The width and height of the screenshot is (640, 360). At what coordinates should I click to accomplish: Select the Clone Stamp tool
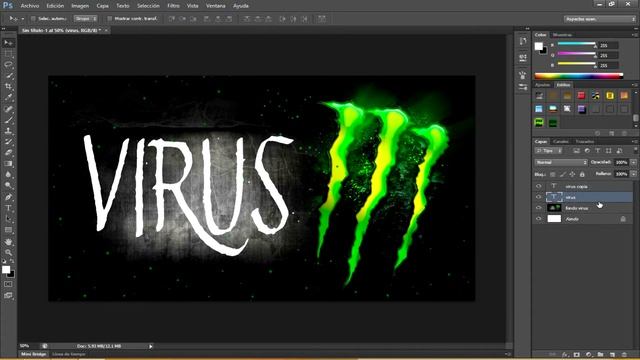[8, 131]
